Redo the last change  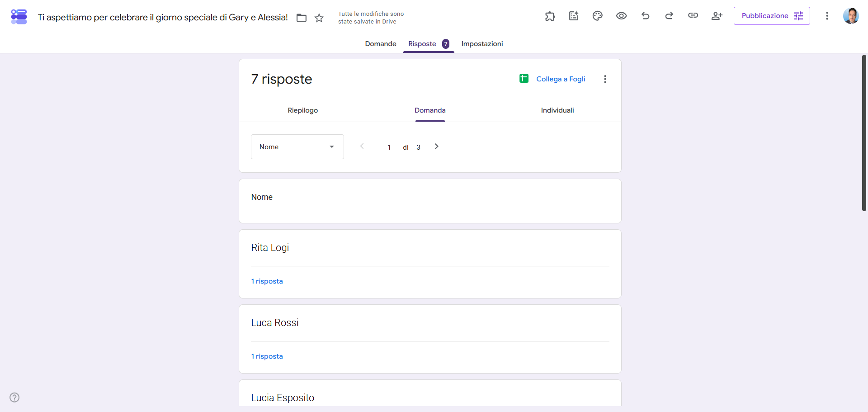(x=669, y=16)
